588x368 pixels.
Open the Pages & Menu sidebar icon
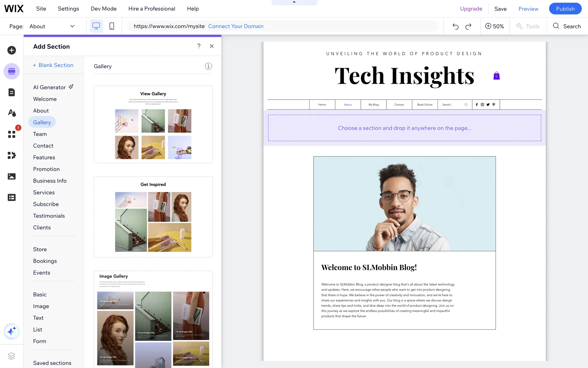tap(12, 92)
